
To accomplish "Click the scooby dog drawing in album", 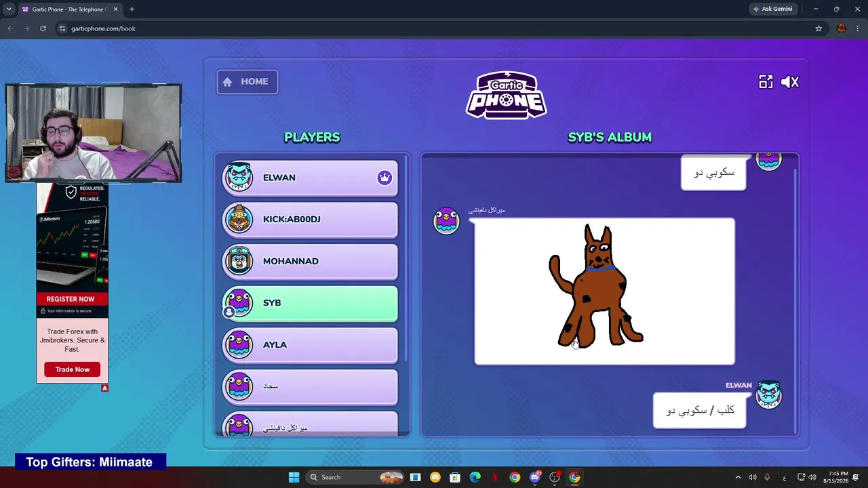I will [604, 291].
